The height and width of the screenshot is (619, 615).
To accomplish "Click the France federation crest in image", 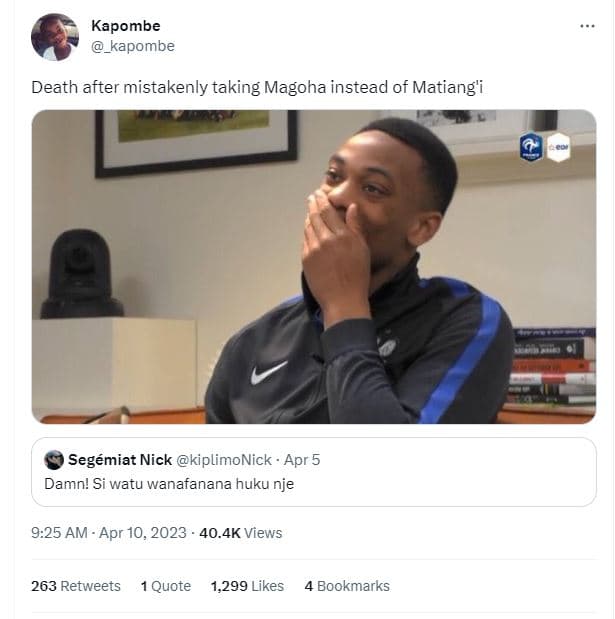I will click(x=531, y=148).
